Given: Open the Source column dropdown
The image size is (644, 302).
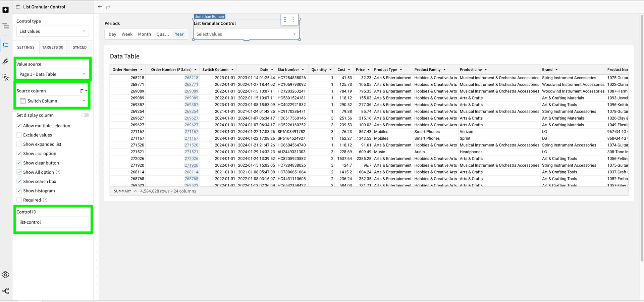Looking at the screenshot, I should coord(53,101).
